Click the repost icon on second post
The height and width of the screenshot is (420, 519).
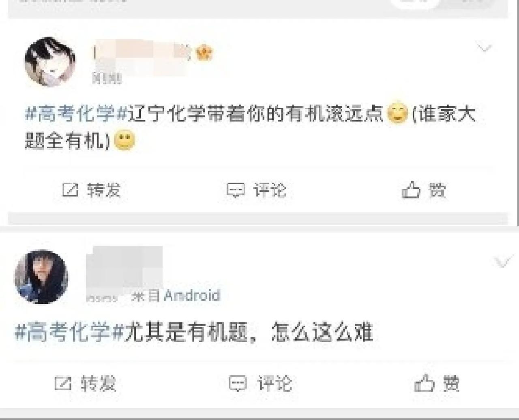coord(63,383)
